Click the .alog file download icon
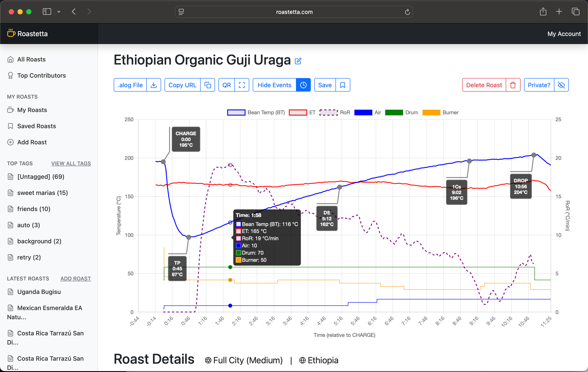This screenshot has height=372, width=588. (154, 85)
